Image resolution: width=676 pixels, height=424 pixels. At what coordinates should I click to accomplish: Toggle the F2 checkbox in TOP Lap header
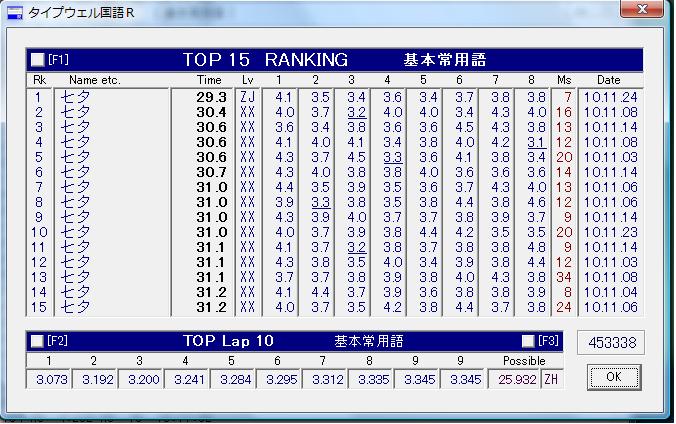pyautogui.click(x=37, y=341)
